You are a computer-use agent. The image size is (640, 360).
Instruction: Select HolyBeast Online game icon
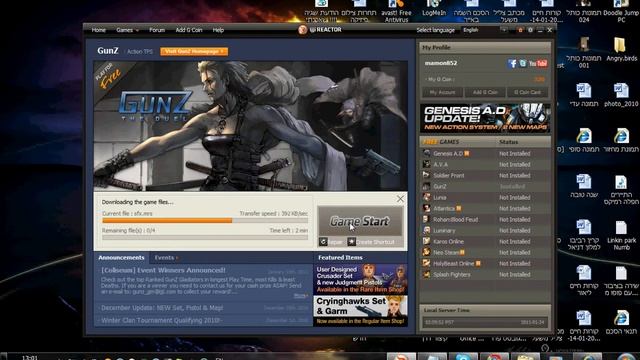tap(427, 263)
